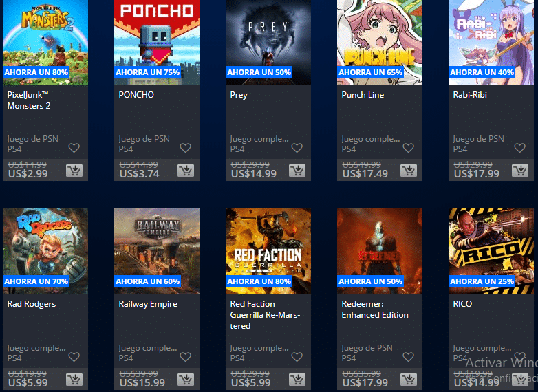Add Punch Line to cart
Viewport: 538px width, 392px height.
(409, 171)
